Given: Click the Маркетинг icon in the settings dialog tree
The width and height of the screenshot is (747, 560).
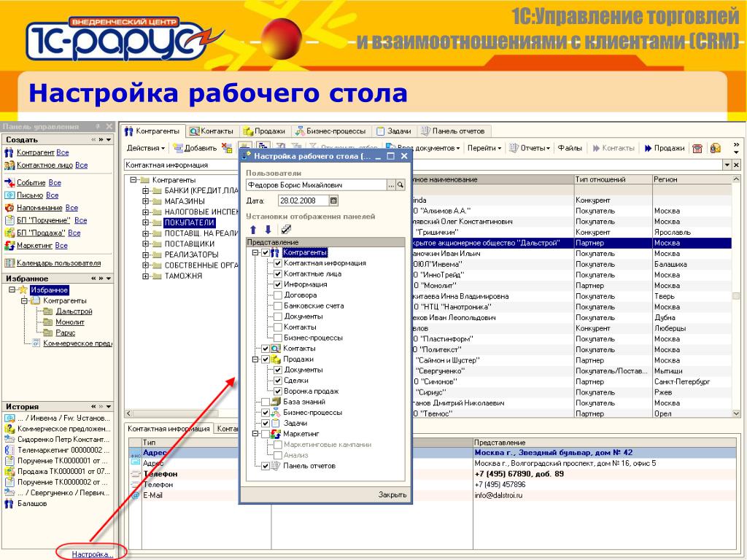Looking at the screenshot, I should click(276, 434).
